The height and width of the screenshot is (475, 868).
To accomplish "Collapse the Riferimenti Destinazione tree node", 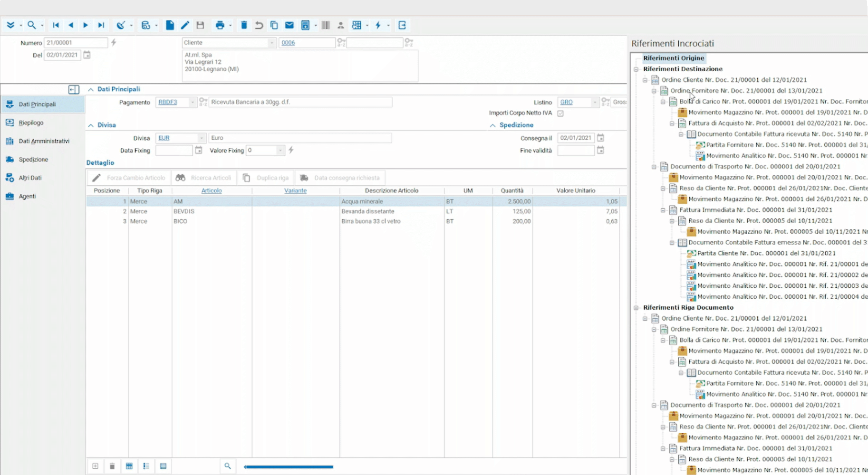I will click(x=636, y=69).
